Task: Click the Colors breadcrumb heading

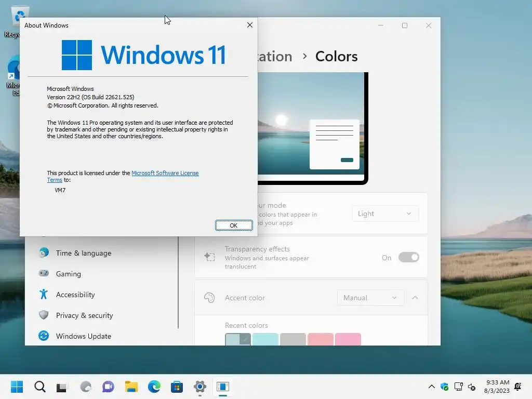Action: point(336,56)
